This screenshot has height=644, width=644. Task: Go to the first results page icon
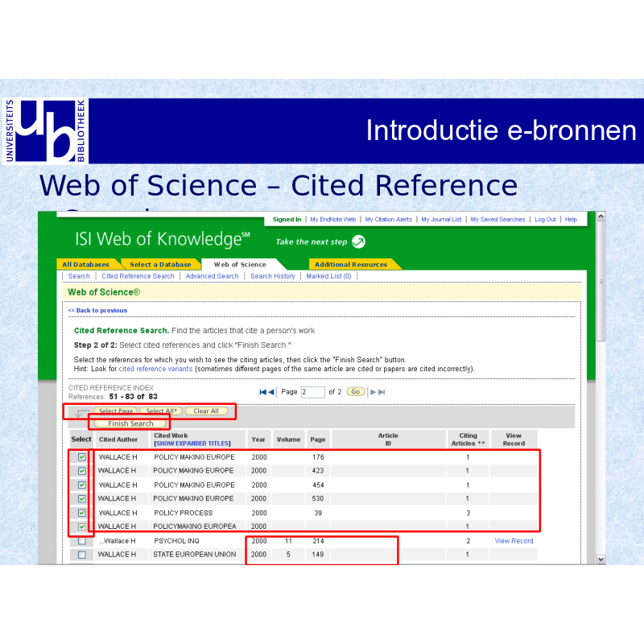[263, 392]
